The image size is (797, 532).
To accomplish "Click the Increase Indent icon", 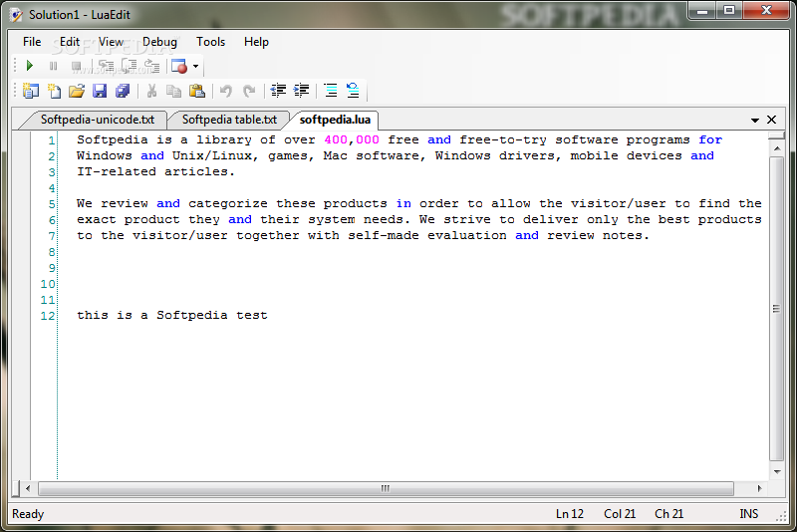I will (302, 91).
